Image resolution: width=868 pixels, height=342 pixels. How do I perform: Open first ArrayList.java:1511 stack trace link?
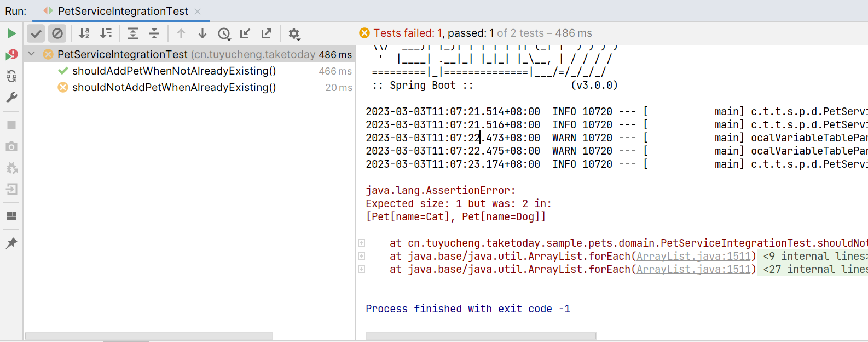pyautogui.click(x=693, y=256)
